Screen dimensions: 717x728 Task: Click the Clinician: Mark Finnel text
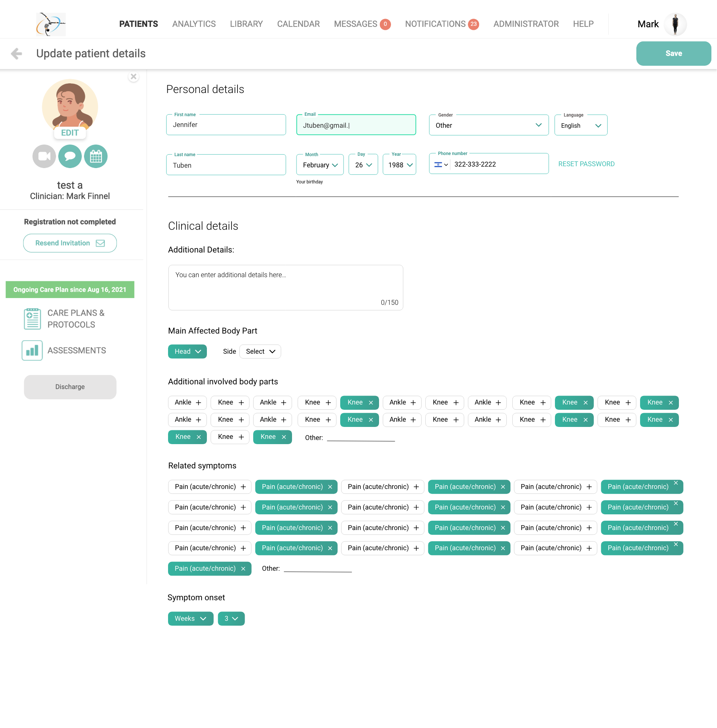pyautogui.click(x=70, y=196)
